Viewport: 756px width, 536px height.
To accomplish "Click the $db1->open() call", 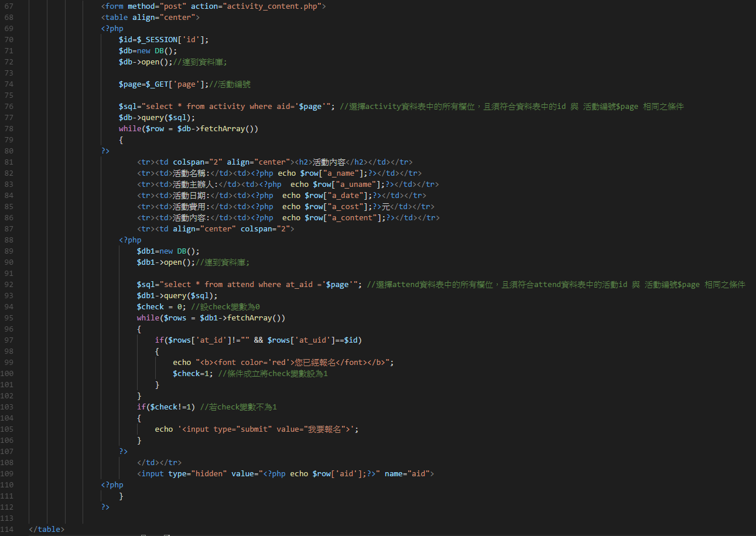I will (166, 262).
